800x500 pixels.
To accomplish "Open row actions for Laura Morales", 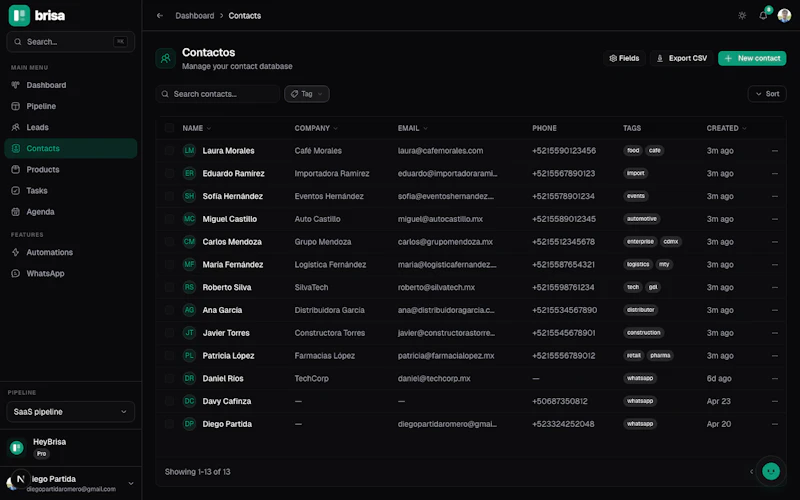I will pos(774,151).
